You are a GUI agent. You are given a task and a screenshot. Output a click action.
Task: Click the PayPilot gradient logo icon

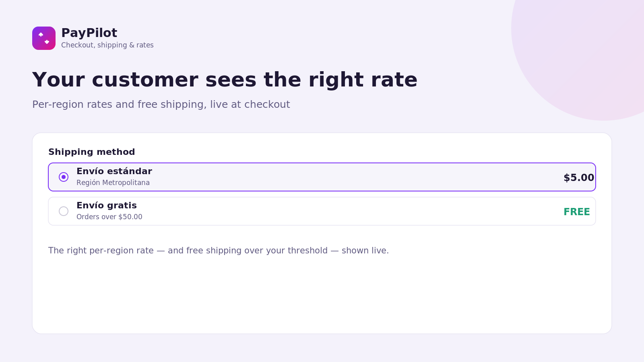44,38
